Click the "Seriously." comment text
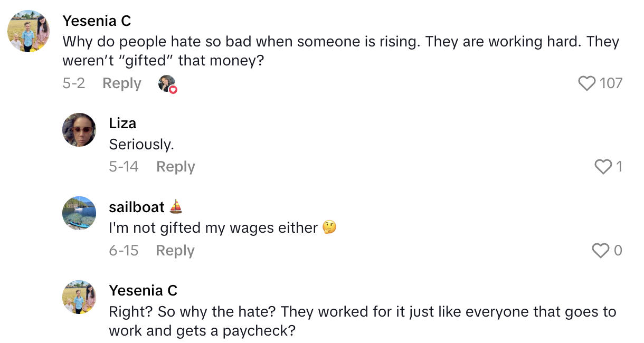The image size is (644, 343). click(x=141, y=144)
